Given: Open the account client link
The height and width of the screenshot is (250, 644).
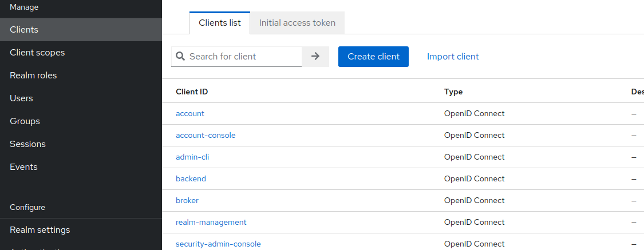Looking at the screenshot, I should pos(189,114).
